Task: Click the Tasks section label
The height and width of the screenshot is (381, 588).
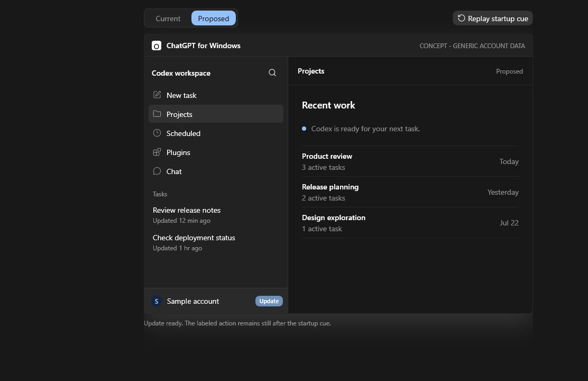Action: [x=160, y=194]
